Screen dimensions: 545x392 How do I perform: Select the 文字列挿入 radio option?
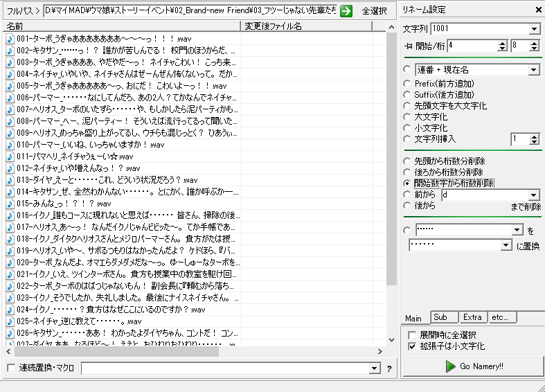(x=406, y=139)
